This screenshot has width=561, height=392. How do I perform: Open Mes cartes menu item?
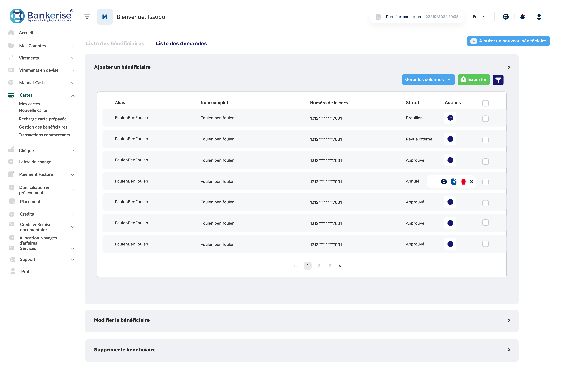point(29,104)
